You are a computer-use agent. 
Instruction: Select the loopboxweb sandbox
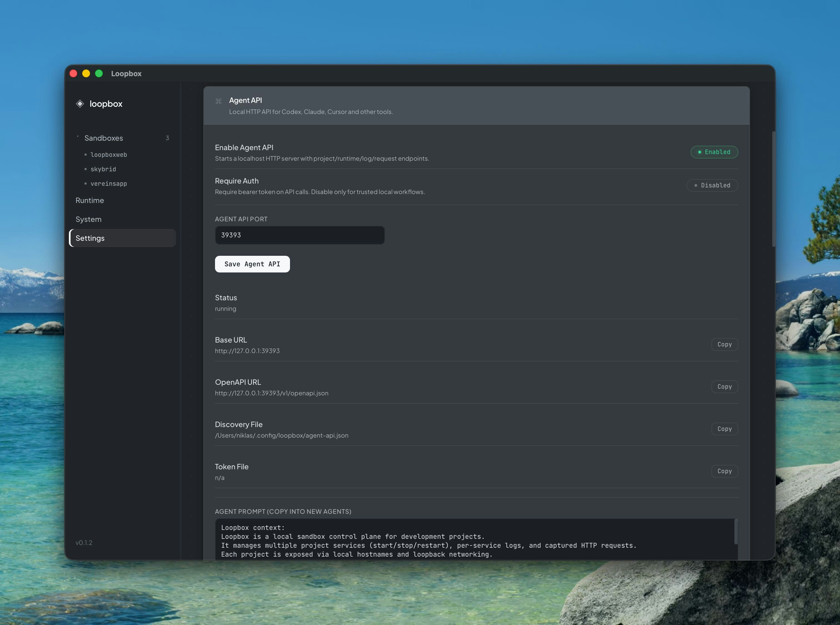pyautogui.click(x=109, y=154)
